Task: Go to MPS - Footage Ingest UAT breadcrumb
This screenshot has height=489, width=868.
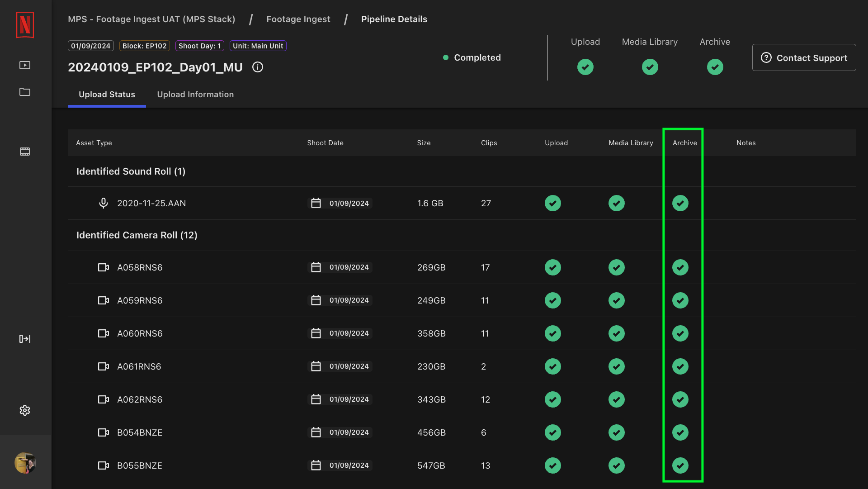Action: [151, 19]
